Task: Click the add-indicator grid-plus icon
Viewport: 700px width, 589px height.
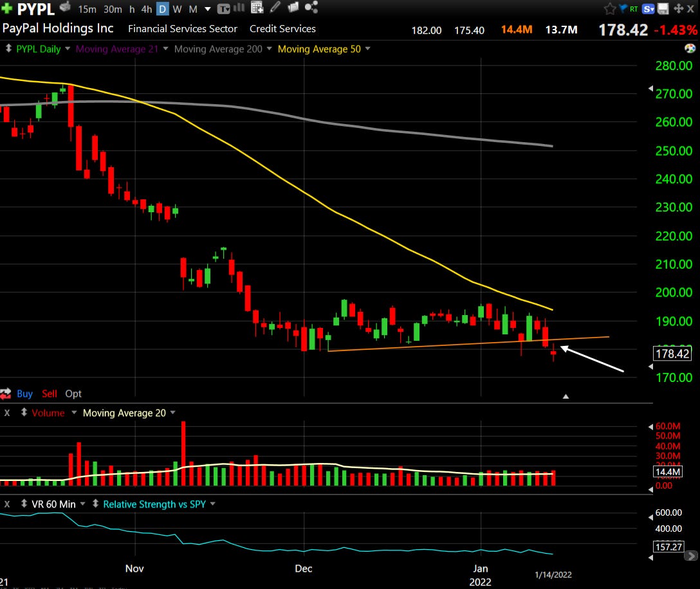Action: 257,7
